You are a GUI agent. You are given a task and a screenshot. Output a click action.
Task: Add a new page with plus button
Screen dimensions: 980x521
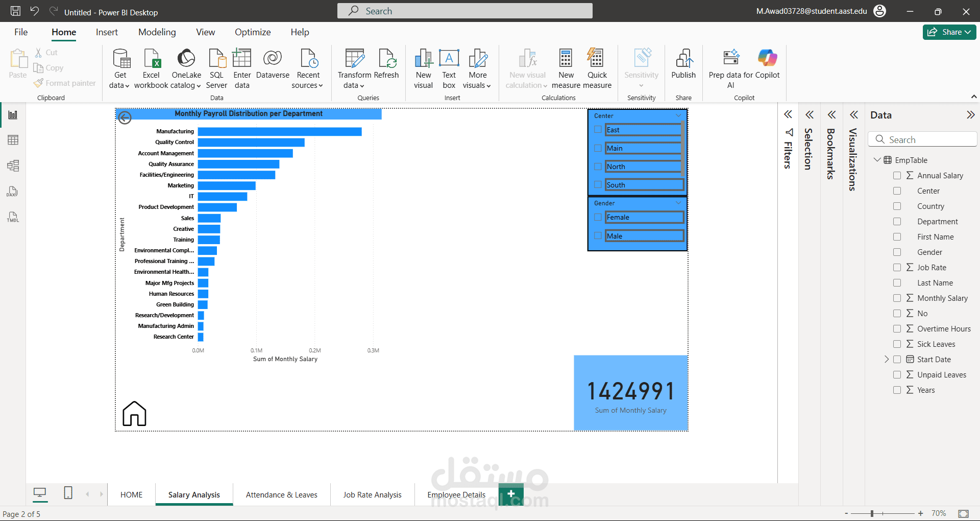tap(511, 493)
